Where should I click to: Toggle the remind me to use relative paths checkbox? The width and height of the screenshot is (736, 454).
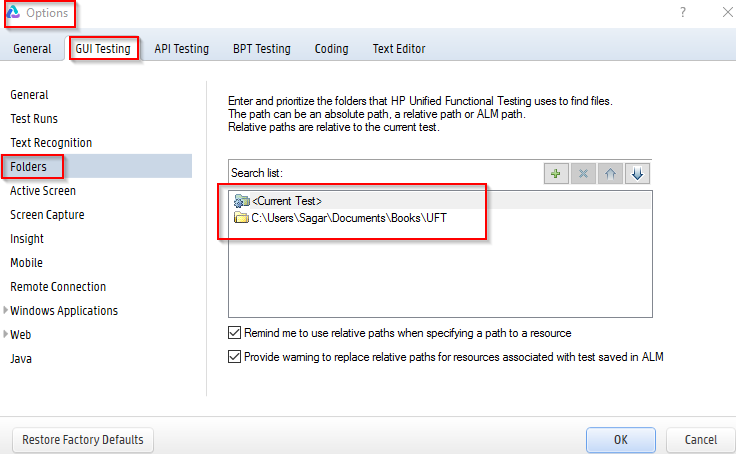(235, 333)
